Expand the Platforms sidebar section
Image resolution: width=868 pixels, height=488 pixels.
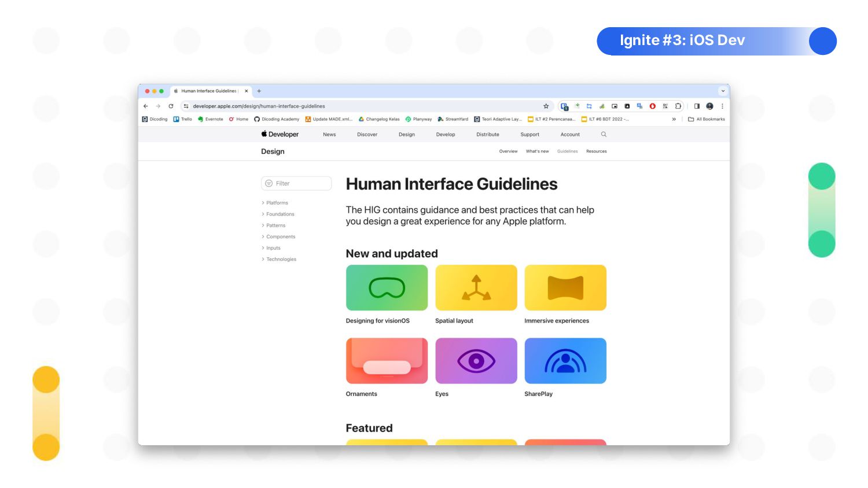(275, 203)
